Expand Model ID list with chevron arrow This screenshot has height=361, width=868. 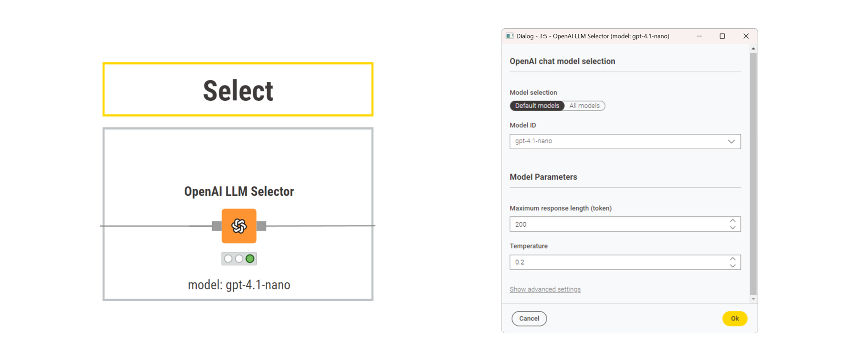pos(731,141)
